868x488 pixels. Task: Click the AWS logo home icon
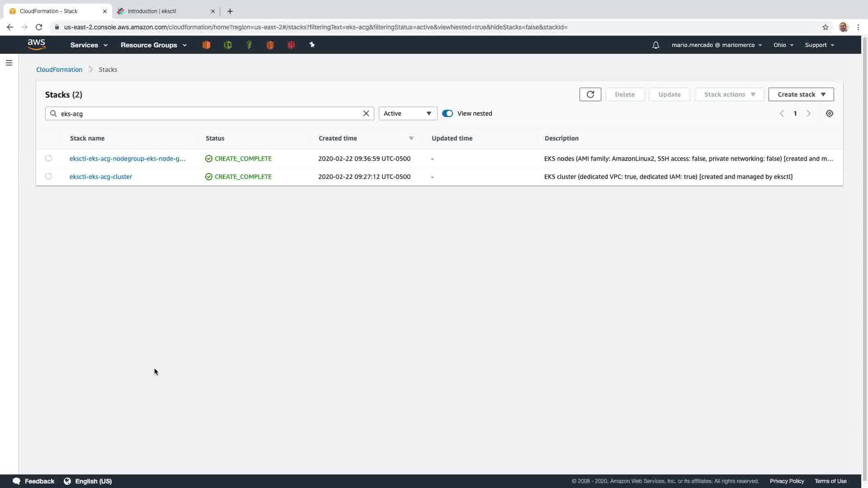[x=36, y=44]
